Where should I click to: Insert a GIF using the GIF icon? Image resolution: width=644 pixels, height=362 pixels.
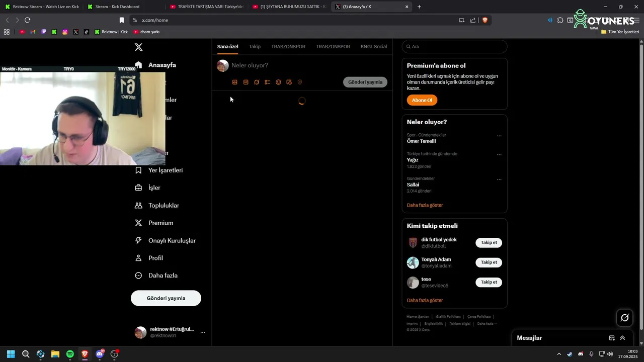(246, 82)
